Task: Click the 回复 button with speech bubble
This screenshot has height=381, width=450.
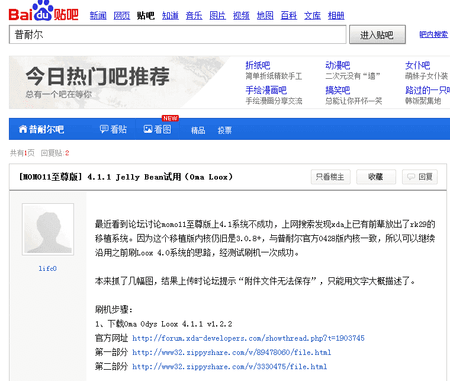Action: [420, 177]
